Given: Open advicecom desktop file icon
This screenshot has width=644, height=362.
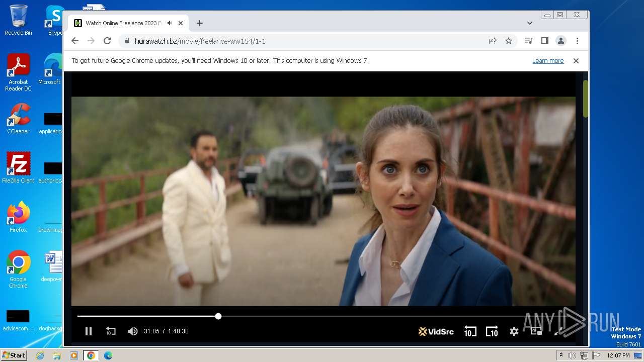Looking at the screenshot, I should [18, 320].
